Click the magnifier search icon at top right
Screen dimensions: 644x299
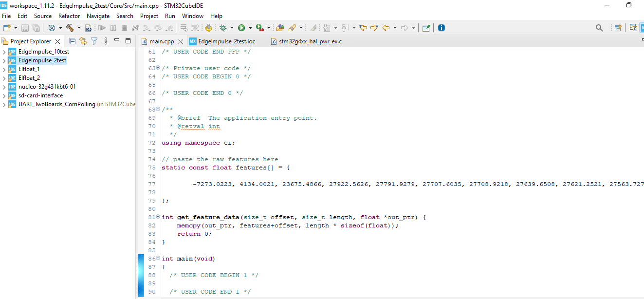599,28
